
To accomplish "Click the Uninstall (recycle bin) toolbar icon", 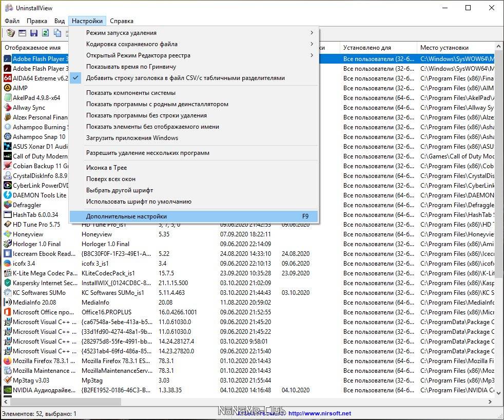I will (x=10, y=33).
